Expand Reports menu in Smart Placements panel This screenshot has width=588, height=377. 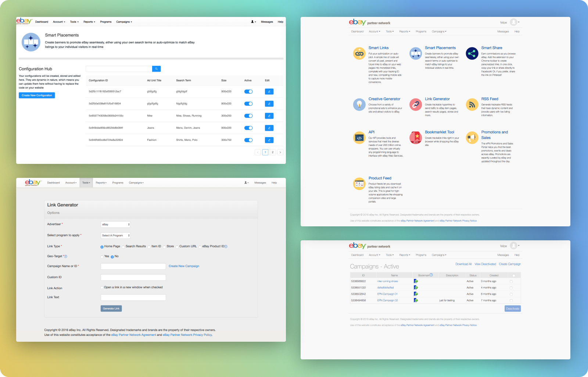89,22
